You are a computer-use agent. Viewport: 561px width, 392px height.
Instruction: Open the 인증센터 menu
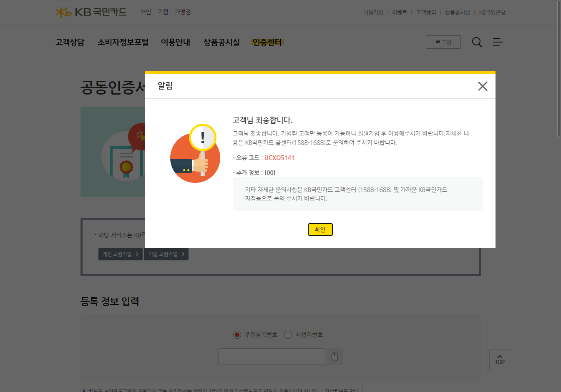[267, 42]
